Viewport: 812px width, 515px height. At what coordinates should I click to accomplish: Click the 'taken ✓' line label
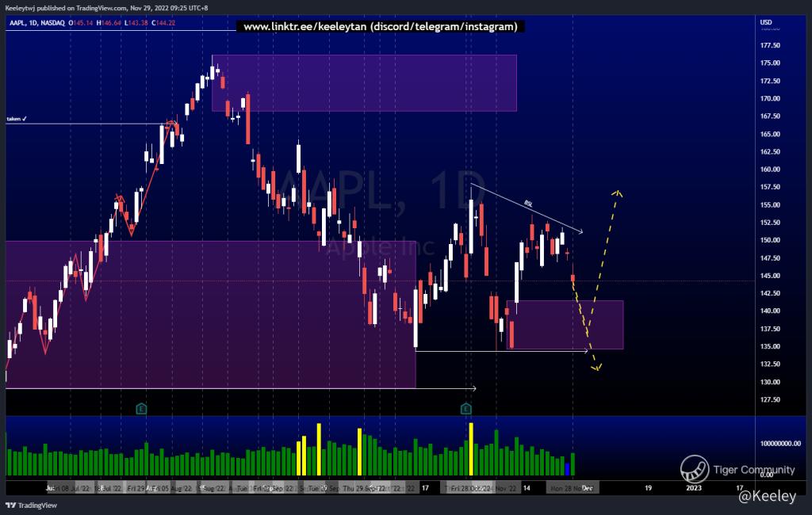[x=17, y=119]
